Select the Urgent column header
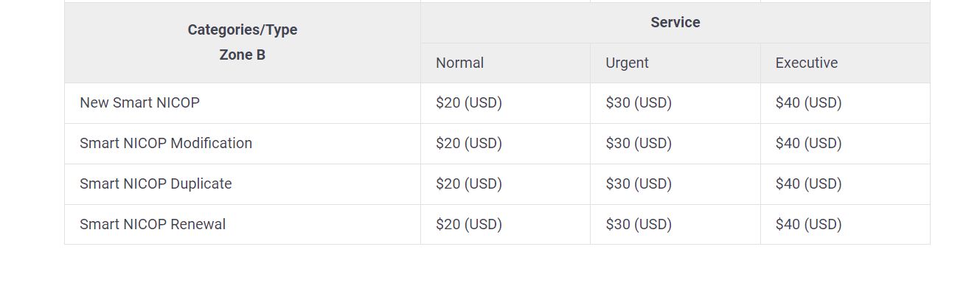The height and width of the screenshot is (297, 980). coord(627,63)
